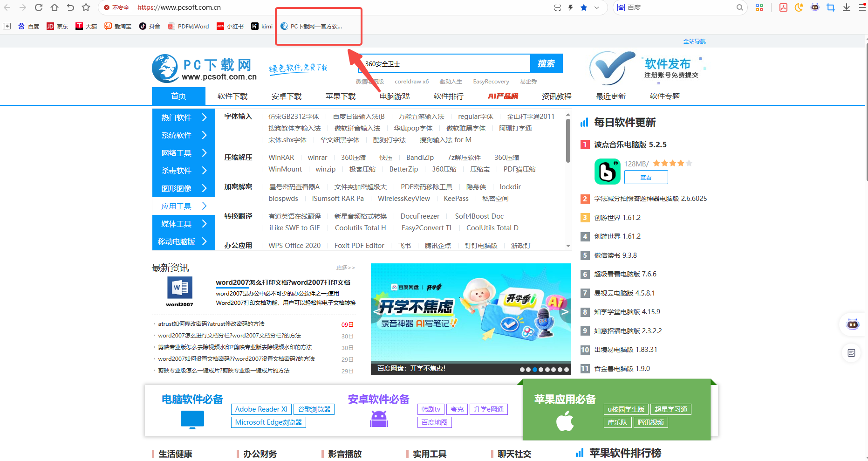Toggle split-screen mode icon in address bar
The image size is (868, 461).
pyautogui.click(x=558, y=7)
